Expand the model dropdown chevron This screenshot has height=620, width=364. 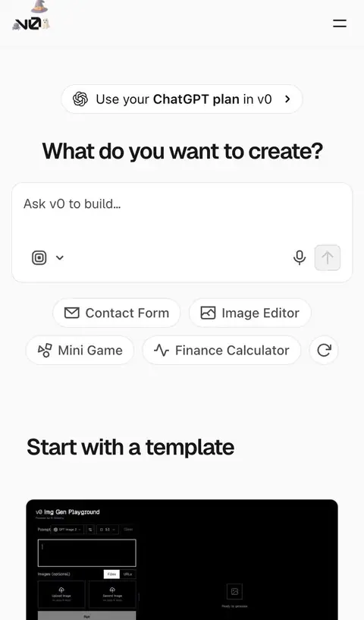(60, 258)
